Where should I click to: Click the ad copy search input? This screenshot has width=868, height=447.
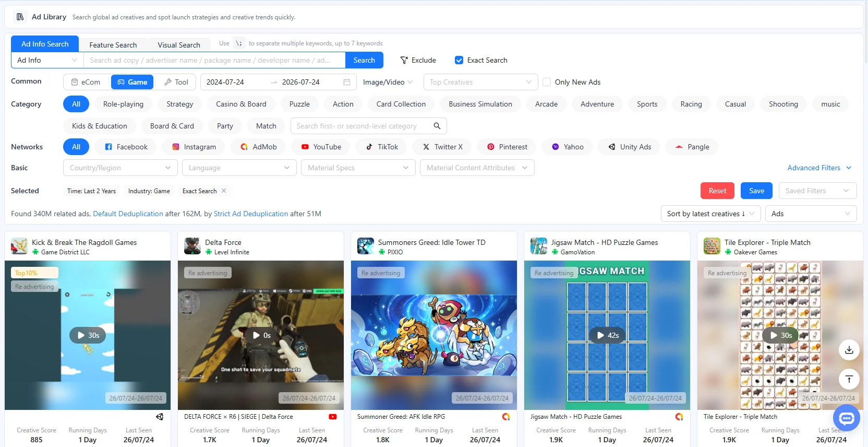[214, 60]
